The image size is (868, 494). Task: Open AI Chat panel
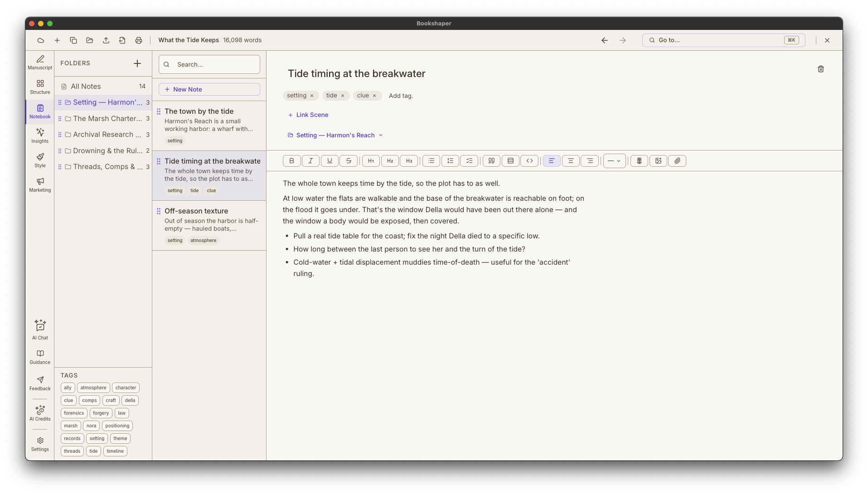point(40,330)
